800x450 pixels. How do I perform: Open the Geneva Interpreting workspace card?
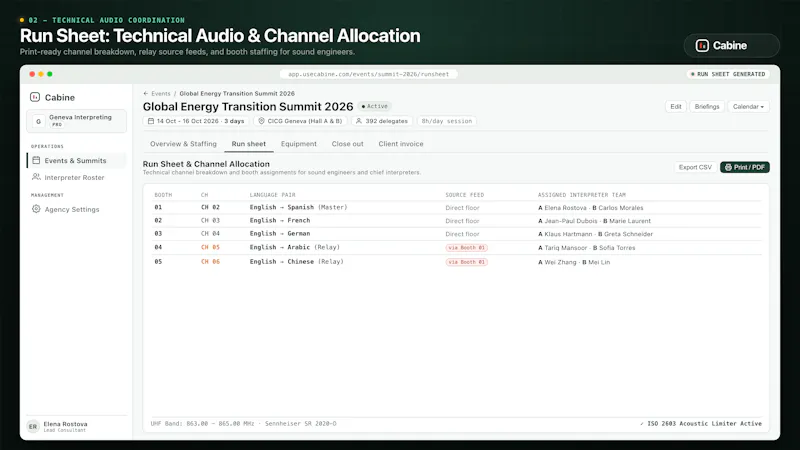pos(77,121)
